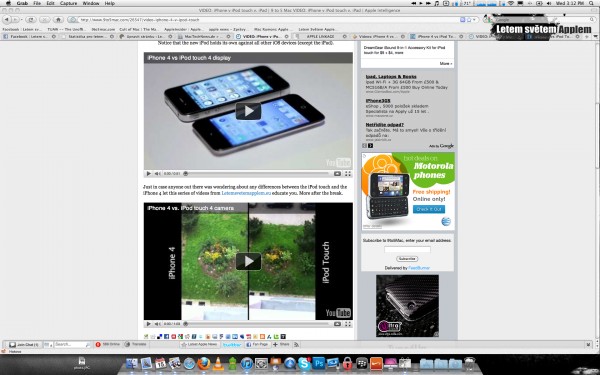Click the URL address field

coord(268,20)
